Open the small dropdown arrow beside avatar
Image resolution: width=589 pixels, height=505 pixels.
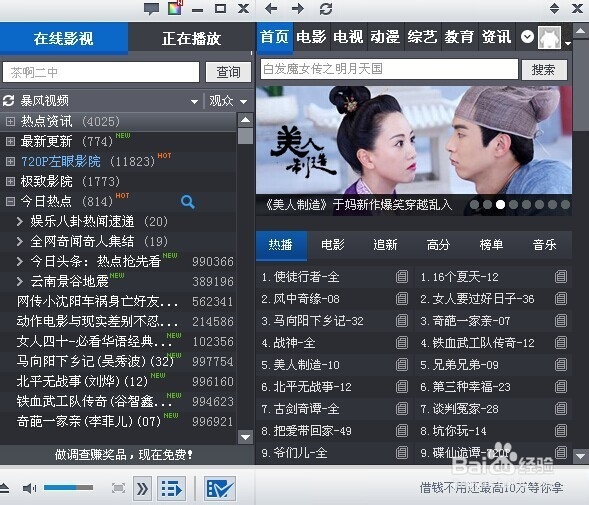(568, 43)
